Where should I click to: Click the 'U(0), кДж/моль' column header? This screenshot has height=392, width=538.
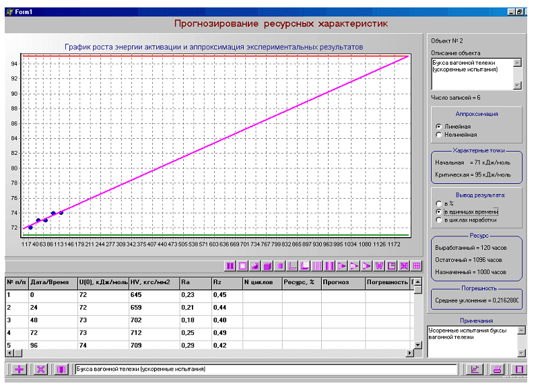(103, 282)
